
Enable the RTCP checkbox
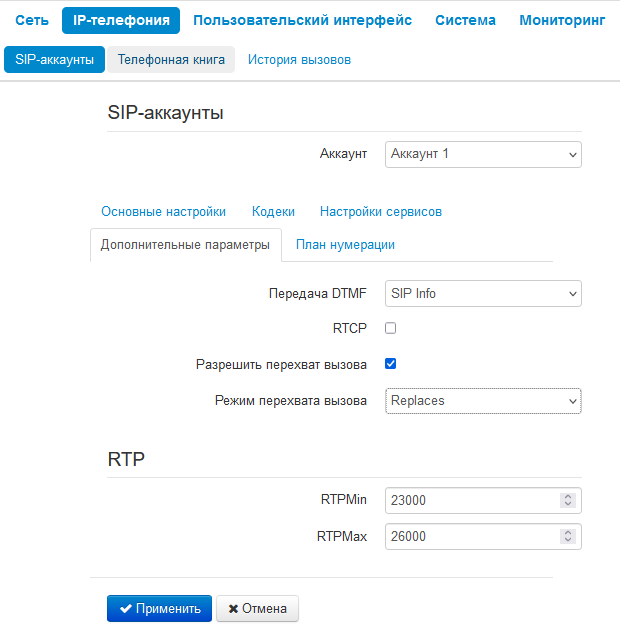coord(391,327)
